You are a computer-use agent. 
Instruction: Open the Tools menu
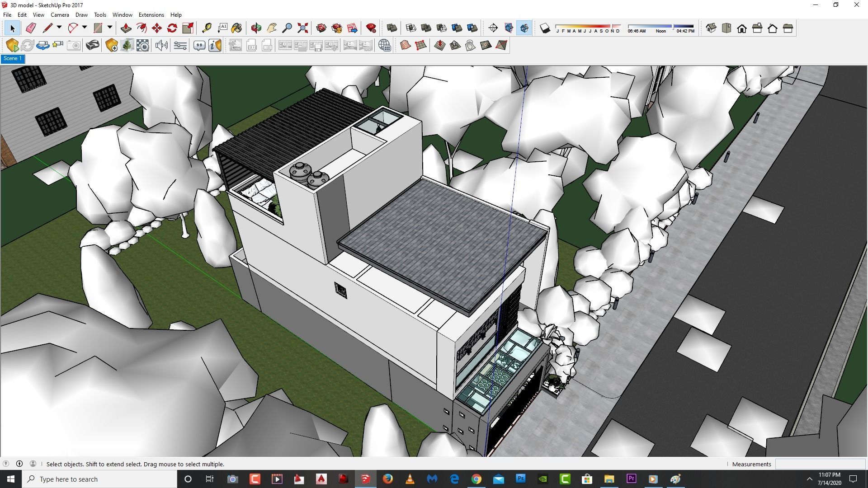[100, 15]
